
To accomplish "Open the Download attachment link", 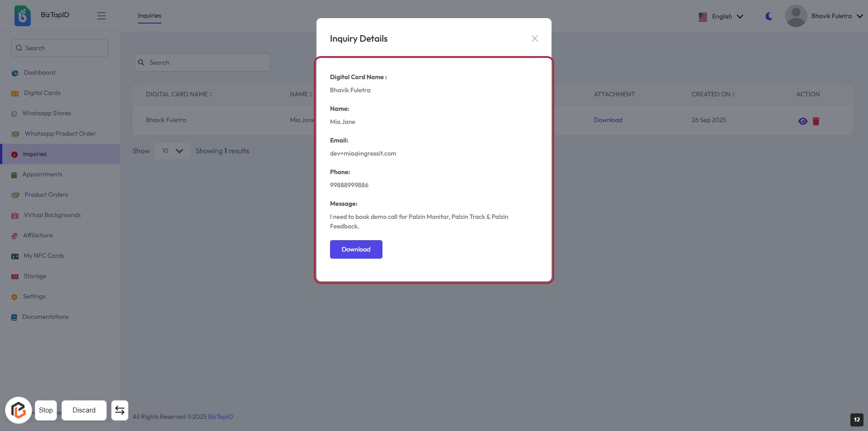I will (608, 120).
